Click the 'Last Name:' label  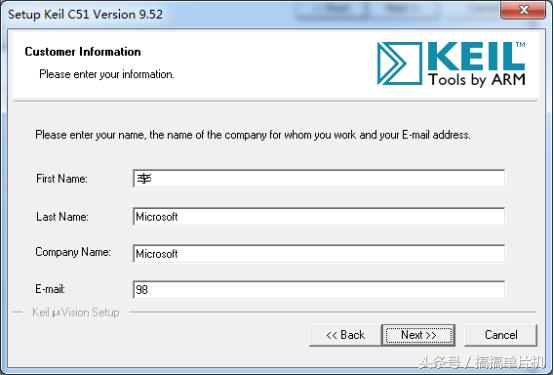point(62,217)
